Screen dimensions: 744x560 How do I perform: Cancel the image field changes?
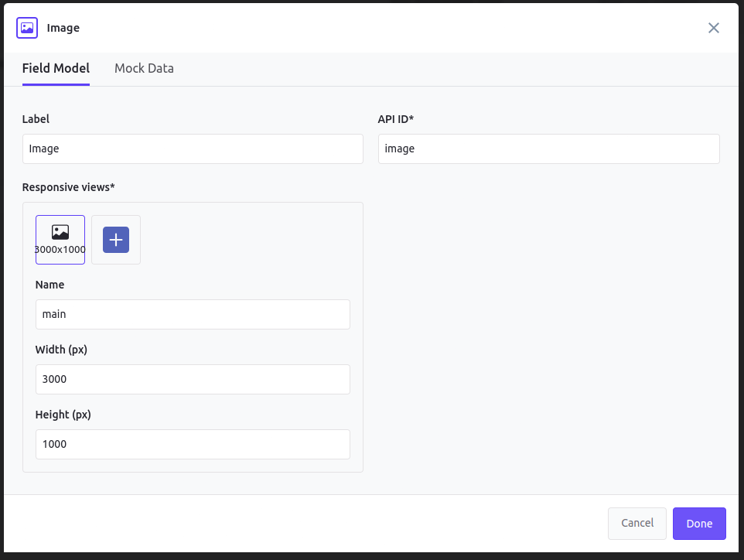637,524
